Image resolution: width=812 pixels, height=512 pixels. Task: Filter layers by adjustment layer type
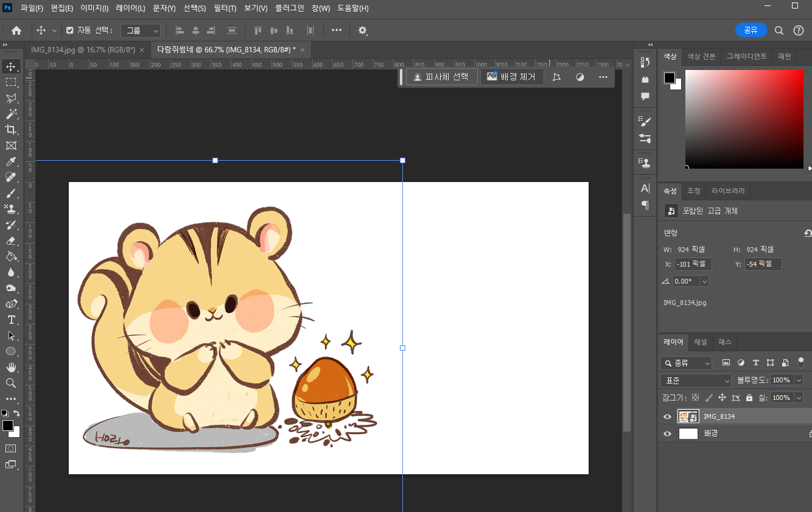coord(741,362)
